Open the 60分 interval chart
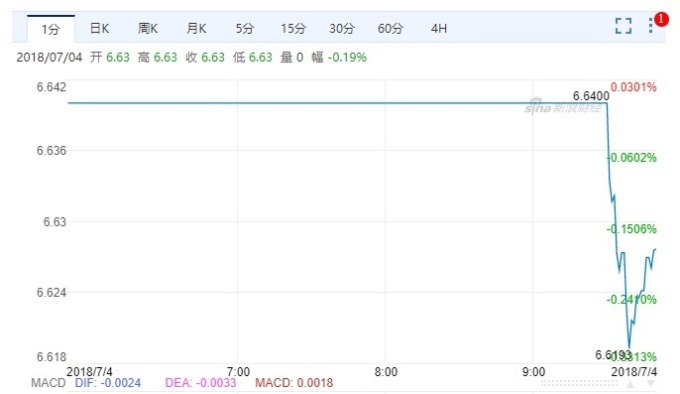This screenshot has width=680, height=394. [390, 29]
